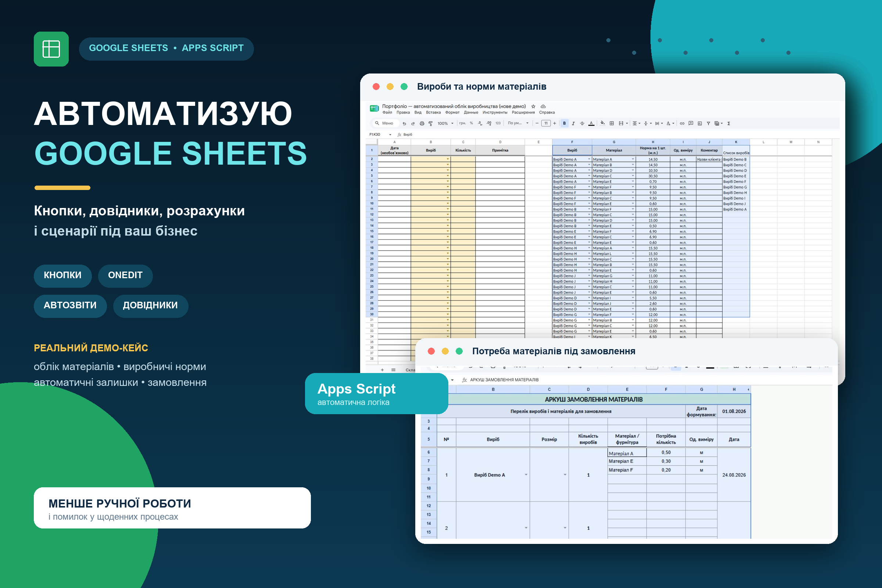The width and height of the screenshot is (882, 588).
Task: Undo the last action in toolbar
Action: (x=404, y=123)
